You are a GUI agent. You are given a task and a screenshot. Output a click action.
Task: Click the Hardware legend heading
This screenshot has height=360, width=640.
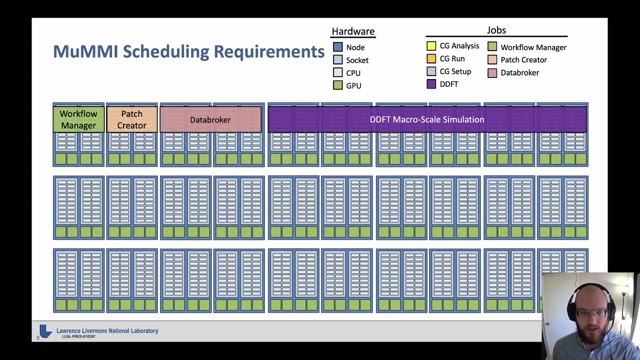click(x=353, y=31)
